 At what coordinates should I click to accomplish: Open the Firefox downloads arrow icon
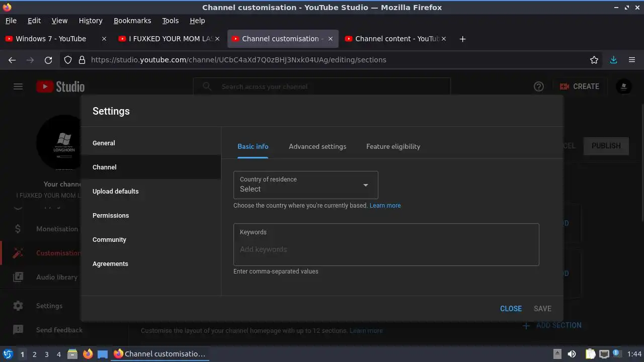[x=613, y=60]
